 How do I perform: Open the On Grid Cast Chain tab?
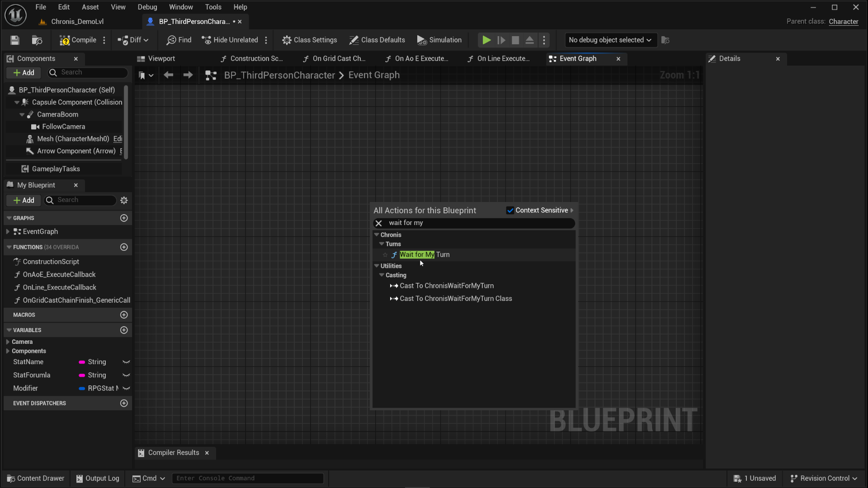[334, 59]
